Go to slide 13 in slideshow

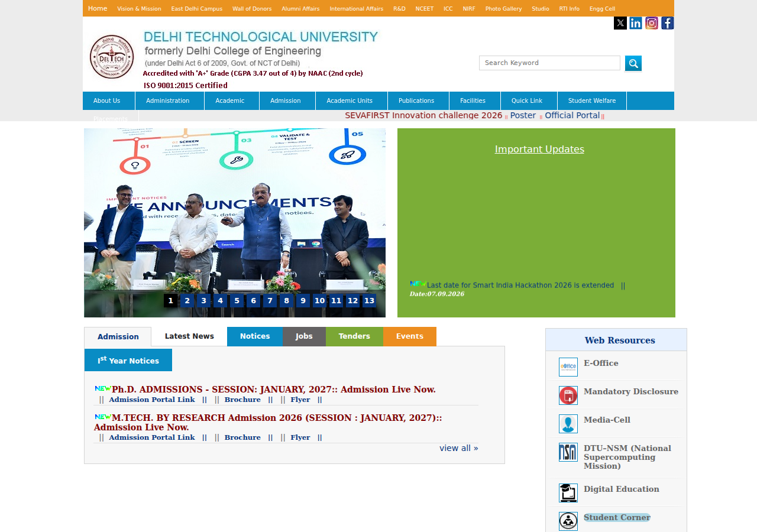[x=369, y=301]
